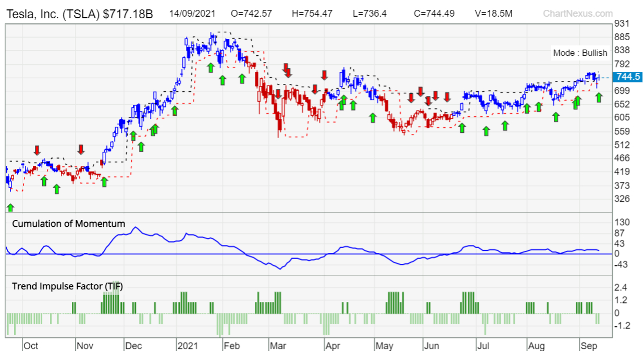644x354 pixels.
Task: Click the Trend Impulse Factor (TIF) panel label
Action: point(67,286)
